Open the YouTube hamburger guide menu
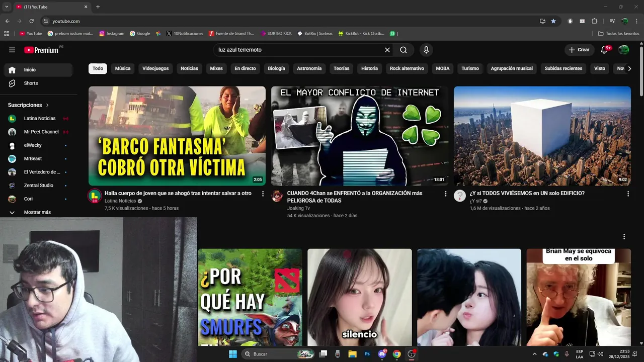The height and width of the screenshot is (362, 644). pyautogui.click(x=12, y=50)
